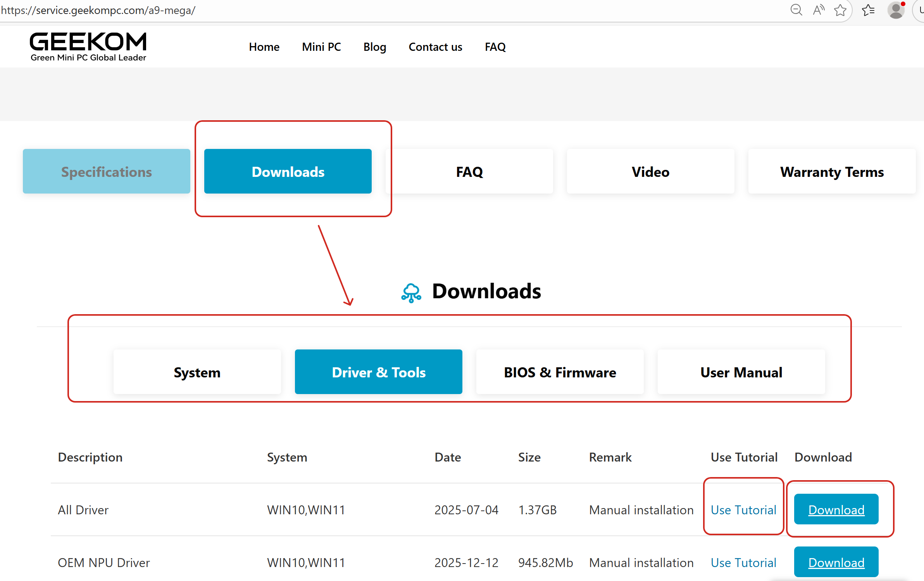Open Use Tutorial link for All Driver

pyautogui.click(x=743, y=510)
